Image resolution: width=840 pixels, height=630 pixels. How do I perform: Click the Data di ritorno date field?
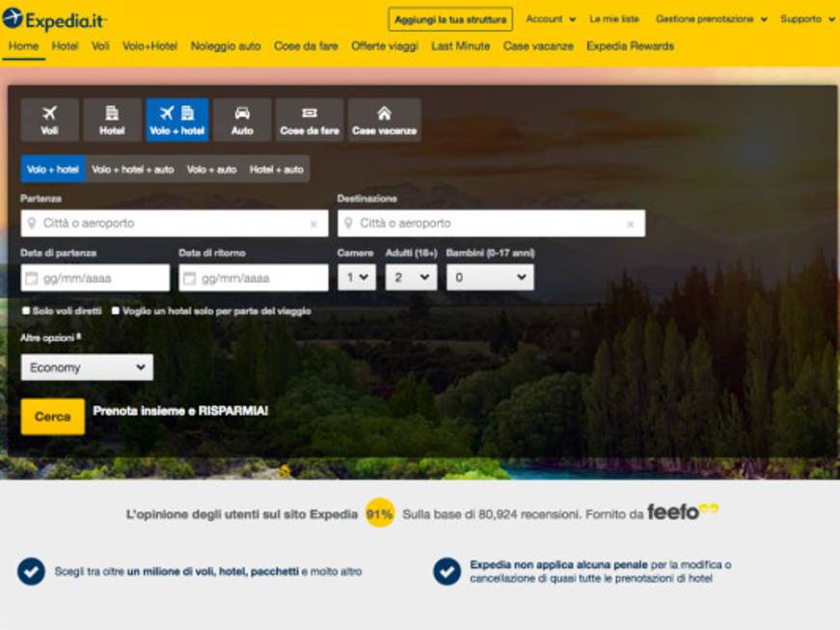point(254,278)
